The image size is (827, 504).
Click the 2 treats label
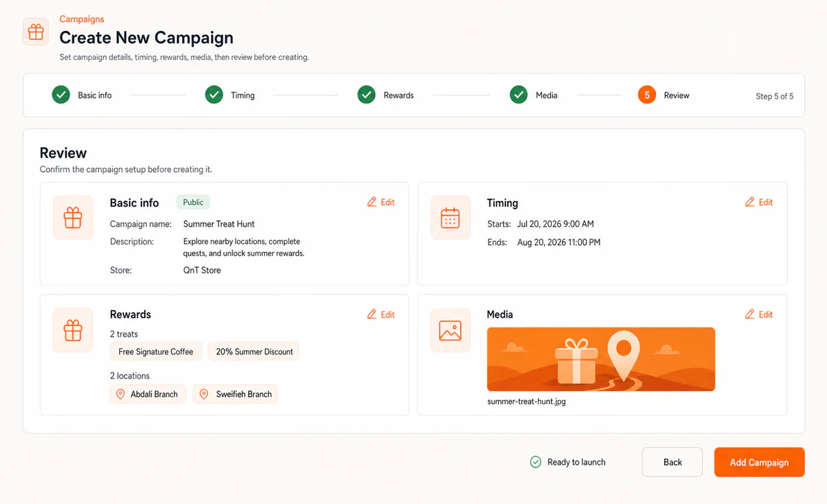click(124, 334)
